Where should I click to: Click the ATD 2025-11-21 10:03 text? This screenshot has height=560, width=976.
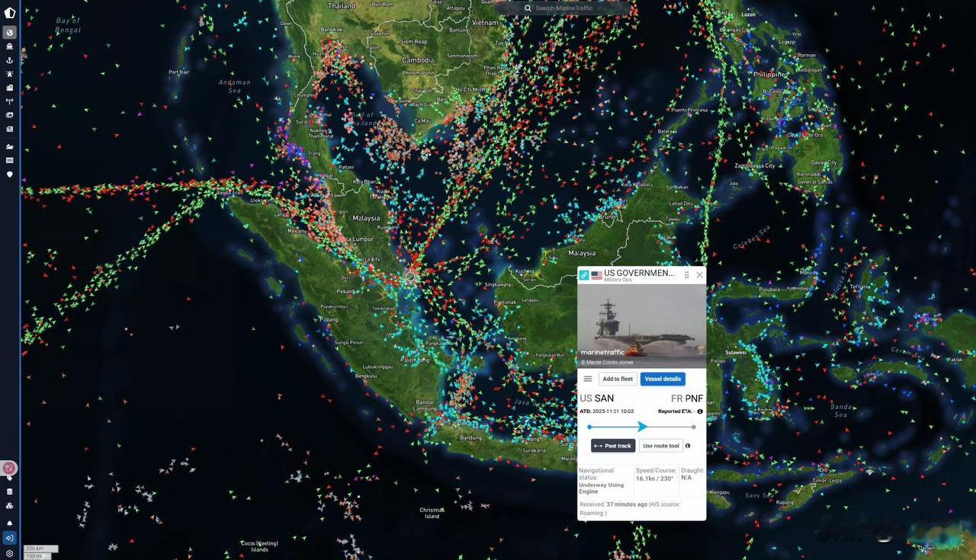tap(606, 411)
